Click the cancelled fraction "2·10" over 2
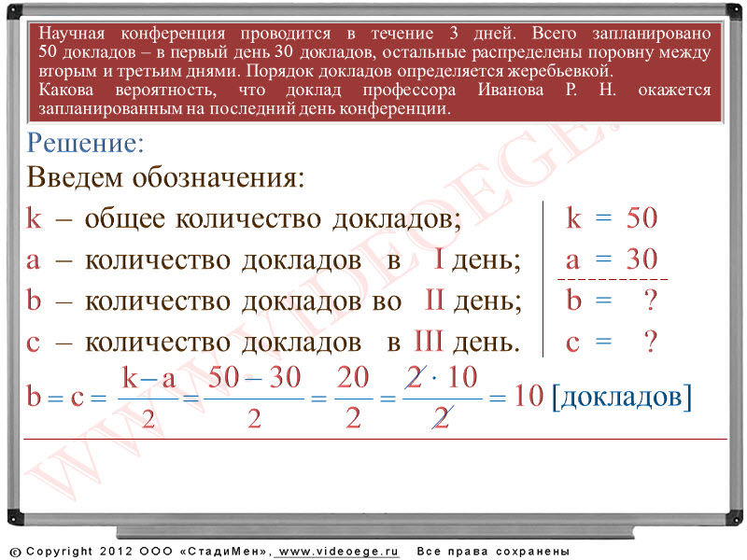747x560 pixels. (442, 398)
